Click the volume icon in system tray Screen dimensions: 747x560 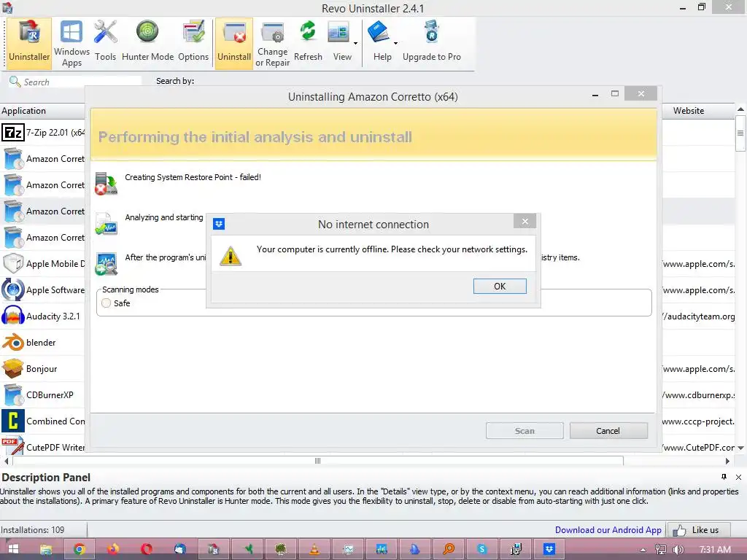pos(678,550)
